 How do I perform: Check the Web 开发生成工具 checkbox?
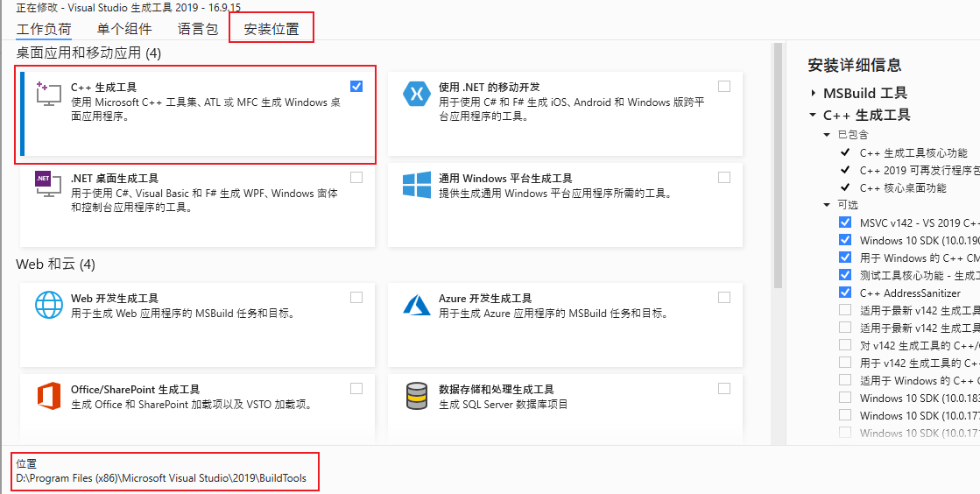pyautogui.click(x=356, y=298)
